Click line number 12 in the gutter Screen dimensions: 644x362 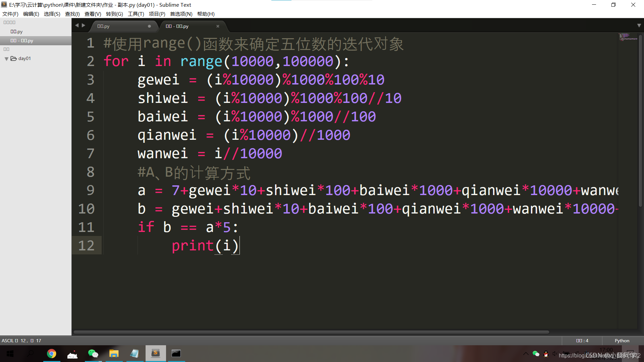click(x=86, y=246)
